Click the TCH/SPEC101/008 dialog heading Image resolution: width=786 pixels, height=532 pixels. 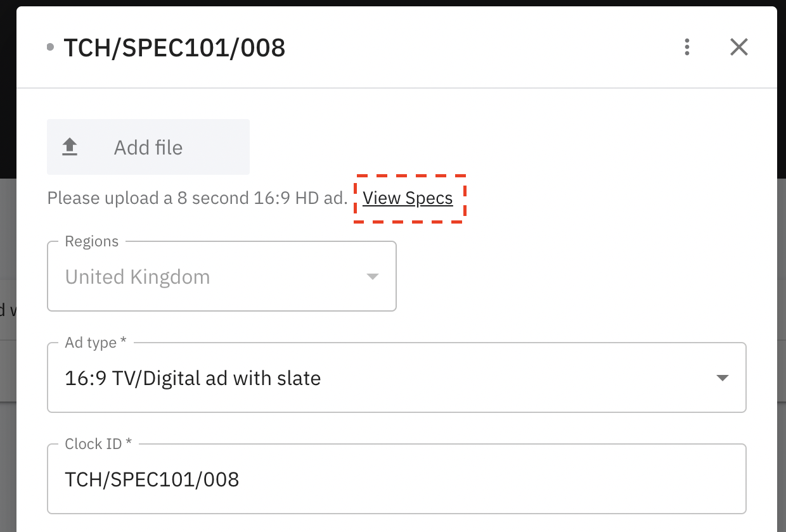174,47
